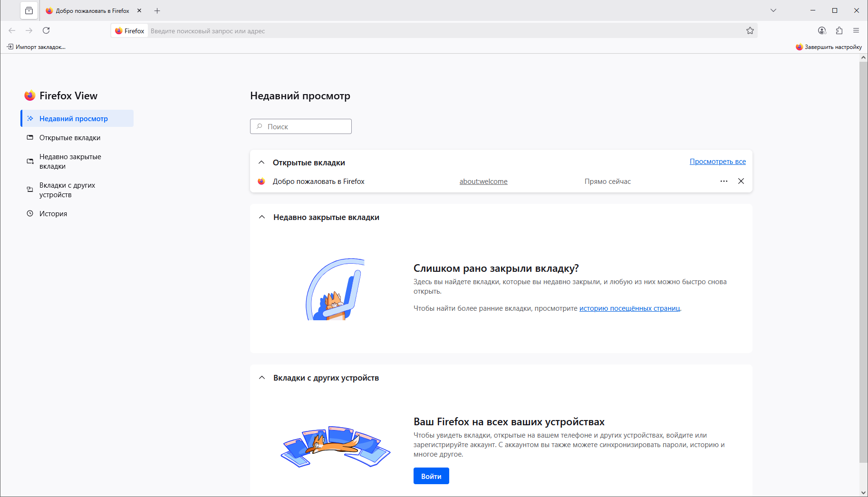Click 'Ваш Firefox на всех ваших устройствах' heading
This screenshot has height=497, width=868.
coord(509,422)
